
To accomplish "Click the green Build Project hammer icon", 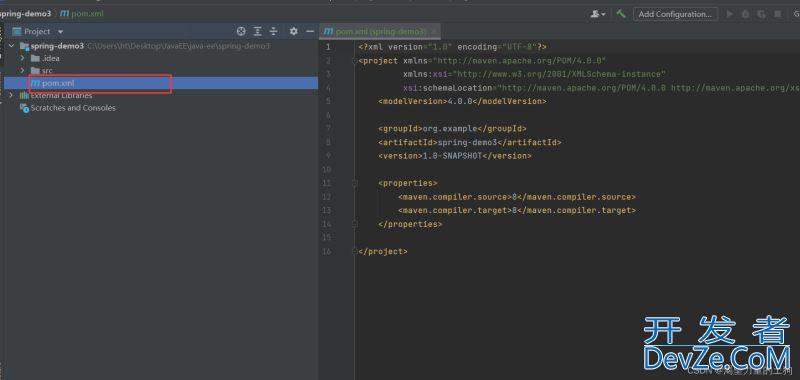I will pos(621,14).
